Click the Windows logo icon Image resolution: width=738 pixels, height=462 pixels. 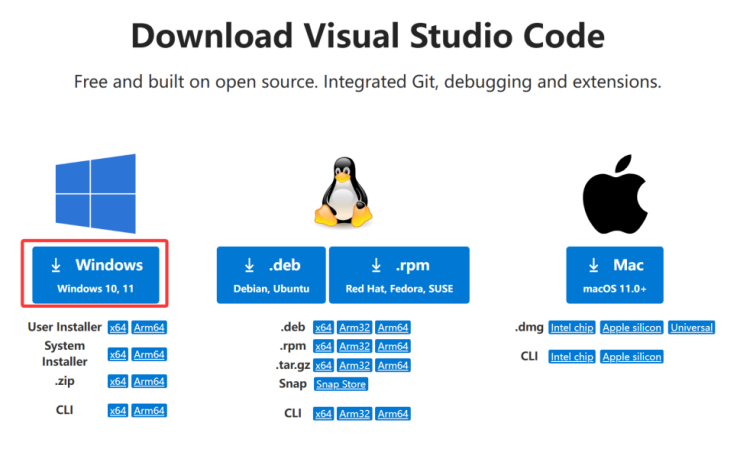(95, 193)
